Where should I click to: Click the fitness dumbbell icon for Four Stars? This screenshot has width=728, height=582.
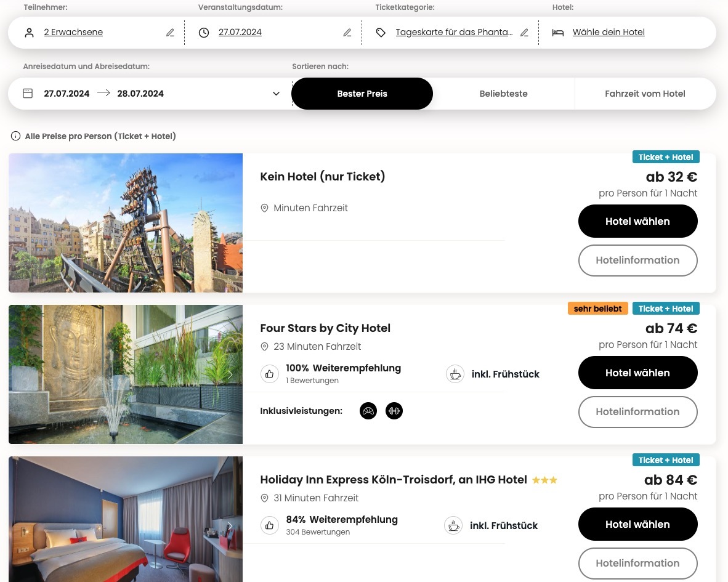click(x=394, y=411)
